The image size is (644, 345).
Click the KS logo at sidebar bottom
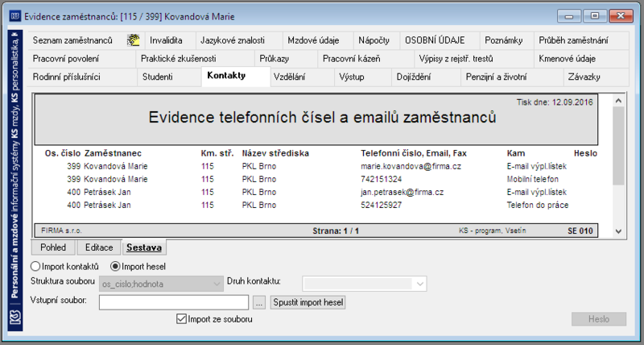pos(15,318)
